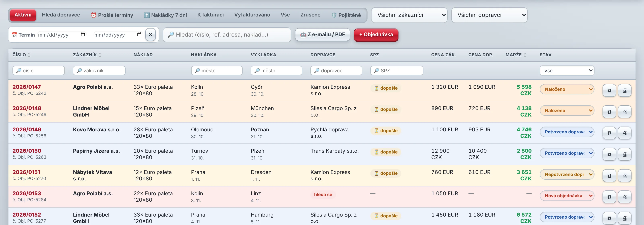The image size is (644, 225).
Task: Change status dropdown for order 2026/0149
Action: click(567, 132)
